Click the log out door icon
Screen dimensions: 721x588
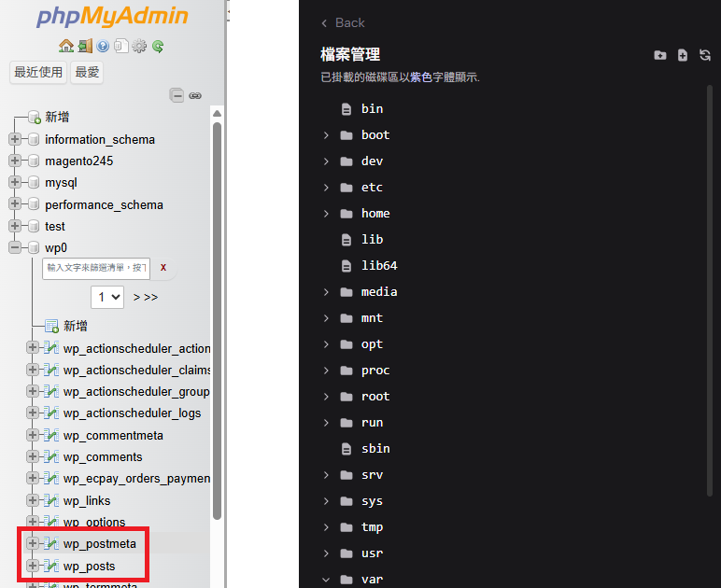84,46
